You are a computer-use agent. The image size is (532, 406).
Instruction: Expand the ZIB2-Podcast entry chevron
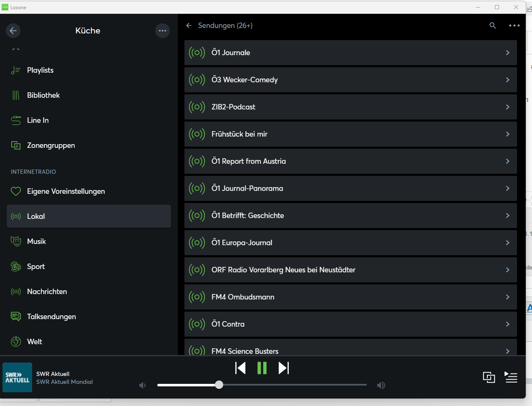point(507,107)
